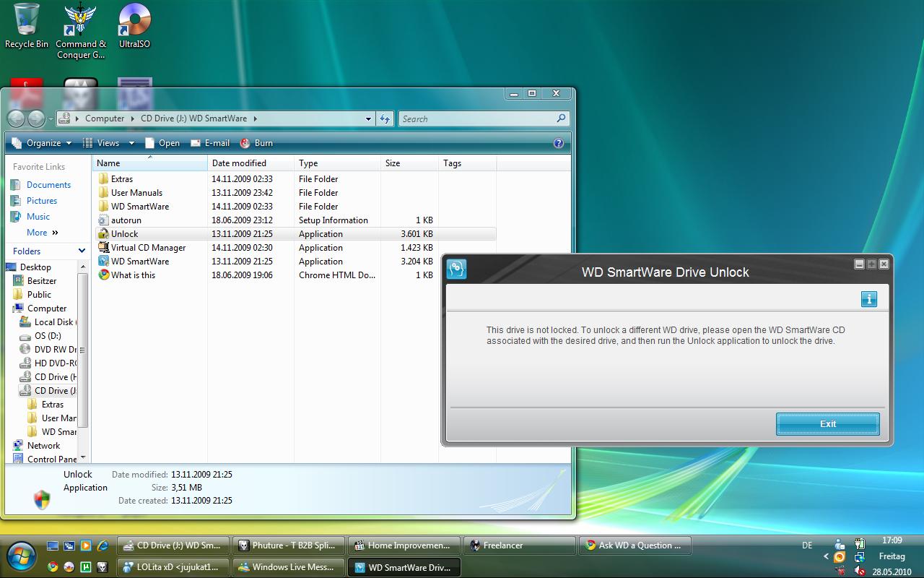Image resolution: width=924 pixels, height=578 pixels.
Task: Switch to Windows Live Messenger taskbar button
Action: click(288, 567)
